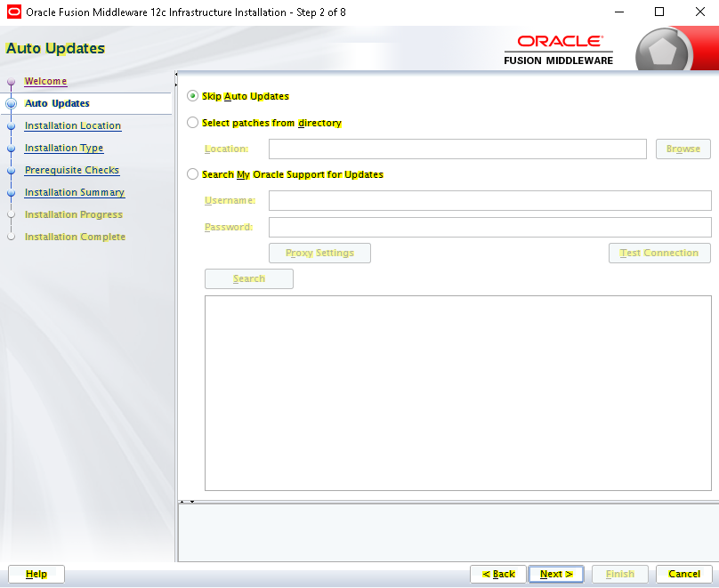The width and height of the screenshot is (719, 588).
Task: Click the Next button
Action: click(556, 574)
